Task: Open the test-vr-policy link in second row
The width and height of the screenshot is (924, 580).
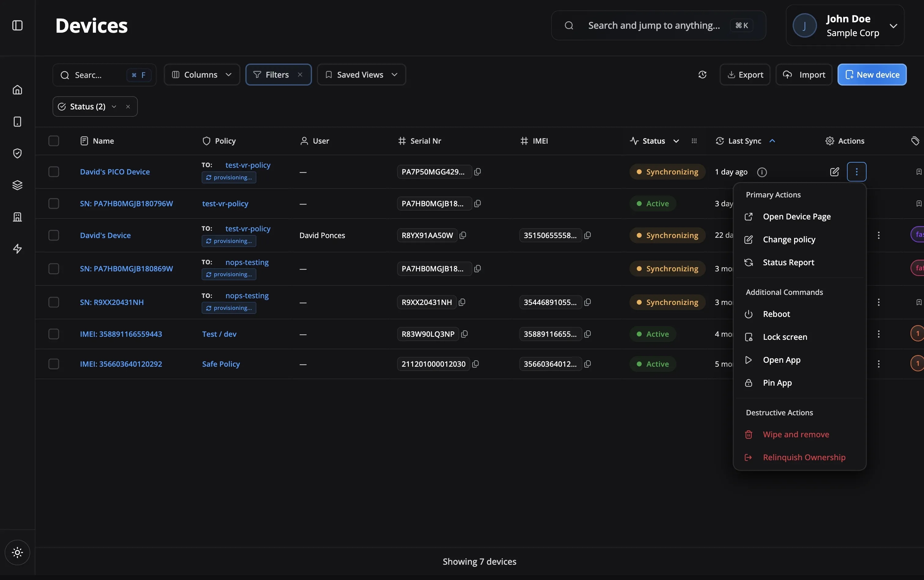Action: [x=225, y=204]
